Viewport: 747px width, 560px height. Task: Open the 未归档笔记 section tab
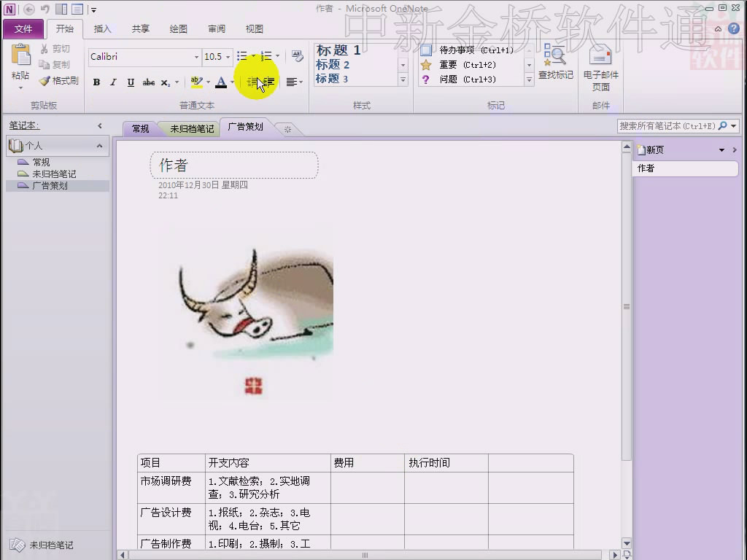point(192,128)
